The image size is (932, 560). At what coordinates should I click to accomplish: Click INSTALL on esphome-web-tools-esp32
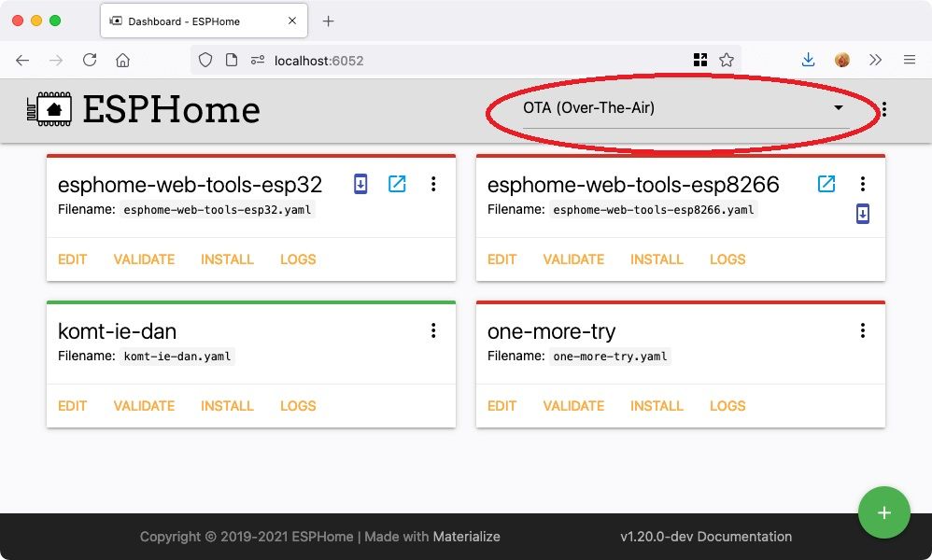coord(227,259)
